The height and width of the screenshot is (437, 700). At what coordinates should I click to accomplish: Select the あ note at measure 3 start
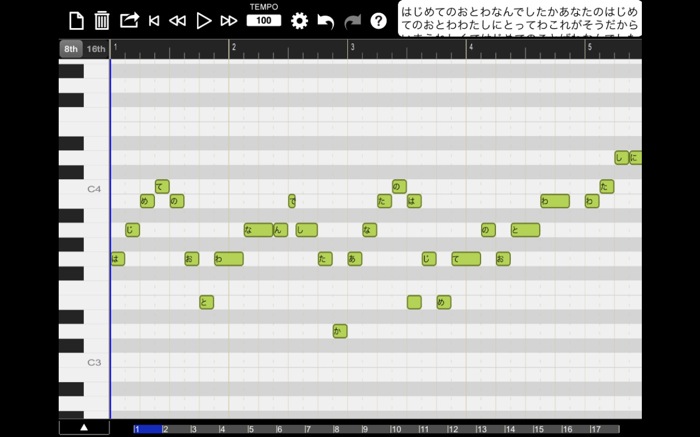(355, 259)
